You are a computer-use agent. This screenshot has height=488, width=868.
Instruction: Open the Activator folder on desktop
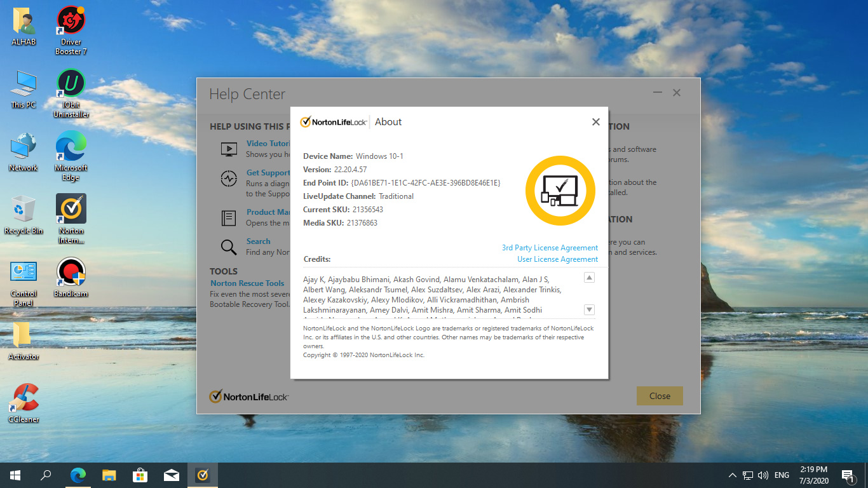click(24, 341)
